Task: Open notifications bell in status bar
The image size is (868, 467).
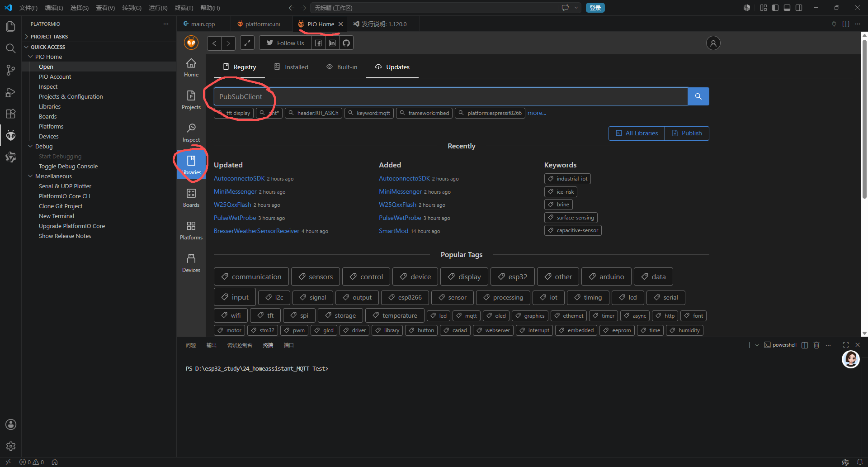Action: (x=859, y=462)
